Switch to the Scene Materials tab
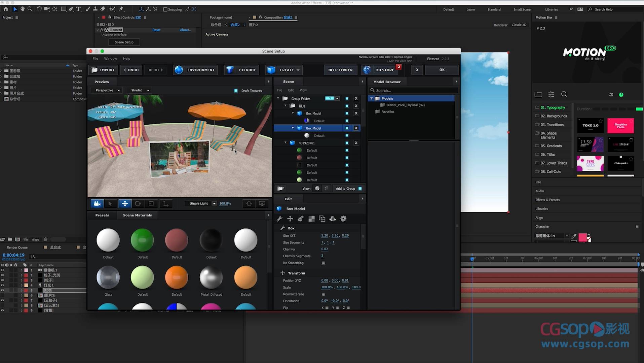 tap(137, 215)
